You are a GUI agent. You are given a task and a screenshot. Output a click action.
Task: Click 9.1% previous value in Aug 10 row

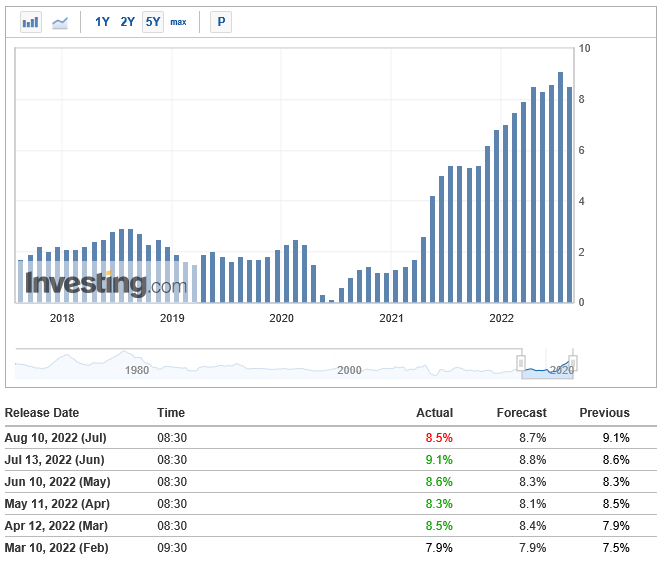(616, 438)
